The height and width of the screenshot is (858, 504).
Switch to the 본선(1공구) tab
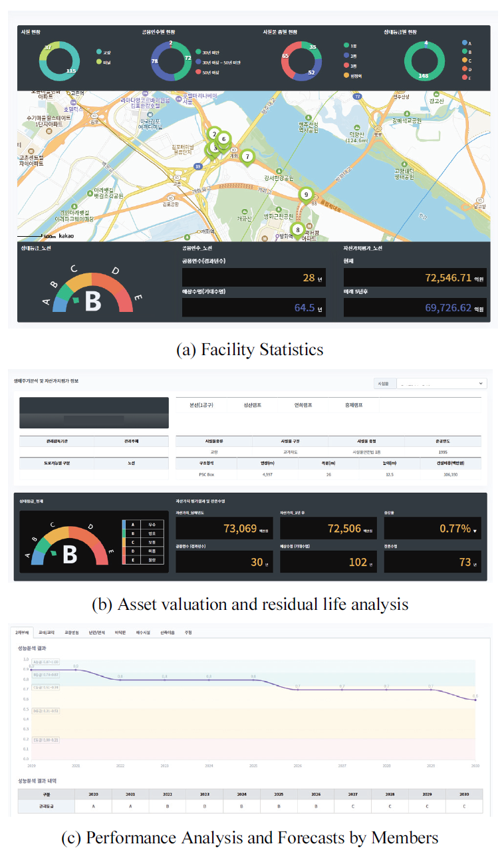pos(201,404)
